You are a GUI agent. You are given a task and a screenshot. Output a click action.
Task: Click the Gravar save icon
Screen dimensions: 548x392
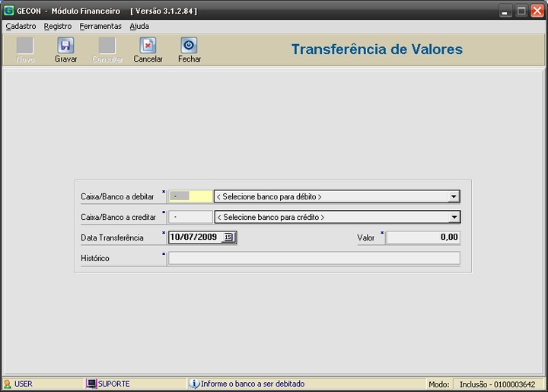pyautogui.click(x=65, y=46)
